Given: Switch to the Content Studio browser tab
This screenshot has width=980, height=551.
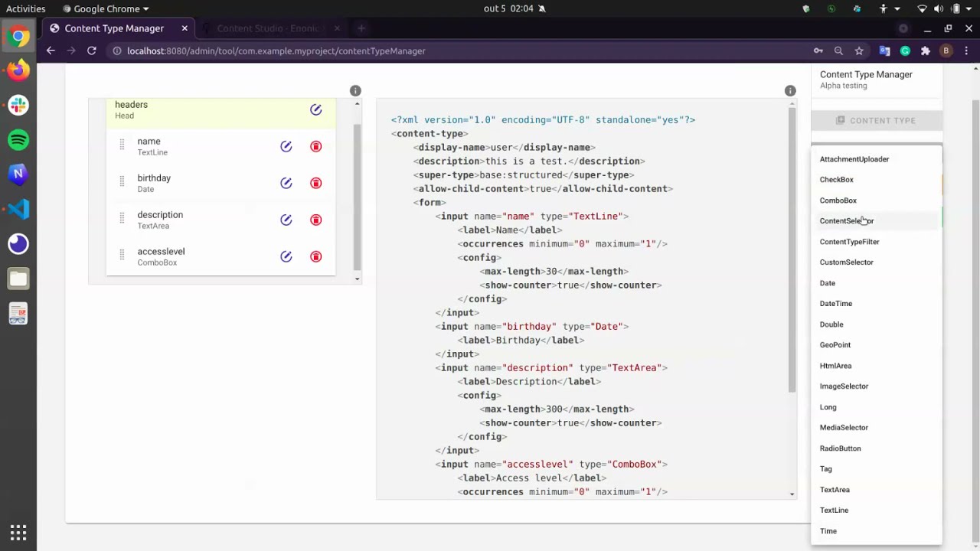Looking at the screenshot, I should click(x=267, y=28).
